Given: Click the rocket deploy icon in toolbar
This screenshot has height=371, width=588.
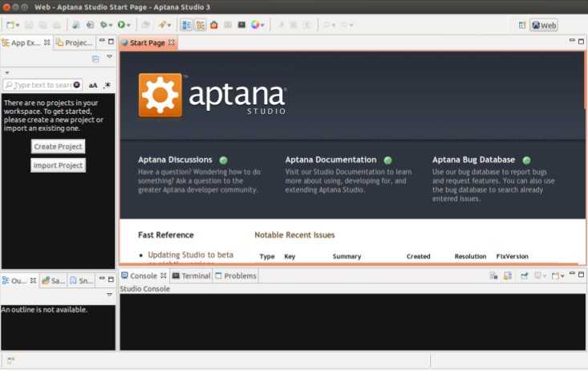Looking at the screenshot, I should [x=162, y=25].
